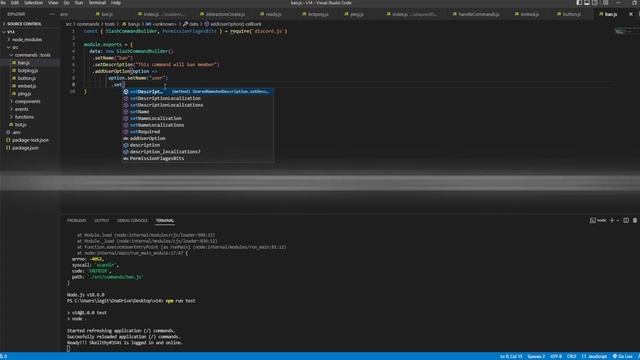Toggle bottom panel layout icon in title bar
640x360 pixels.
pos(587,3)
